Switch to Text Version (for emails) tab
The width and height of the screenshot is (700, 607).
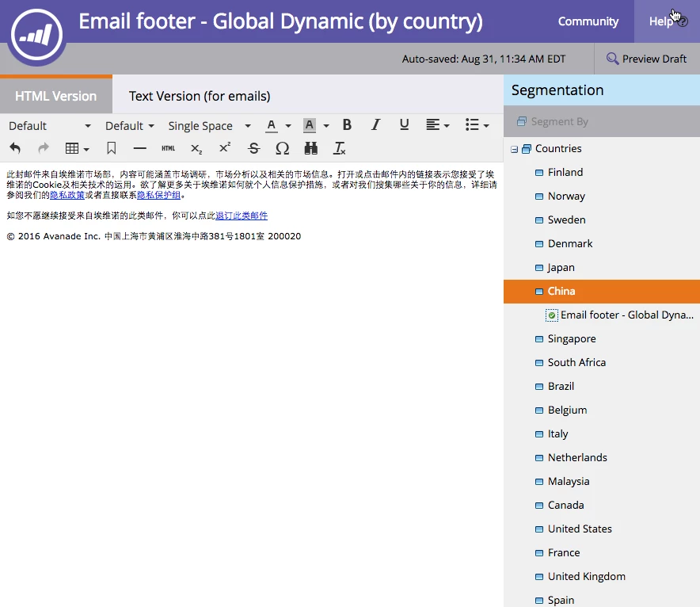coord(200,96)
